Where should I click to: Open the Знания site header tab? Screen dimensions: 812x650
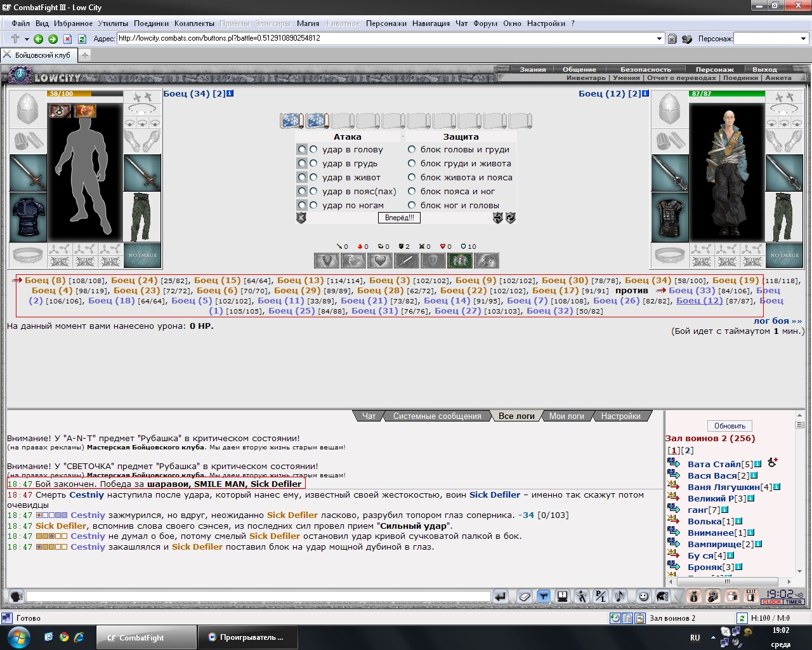pyautogui.click(x=533, y=69)
